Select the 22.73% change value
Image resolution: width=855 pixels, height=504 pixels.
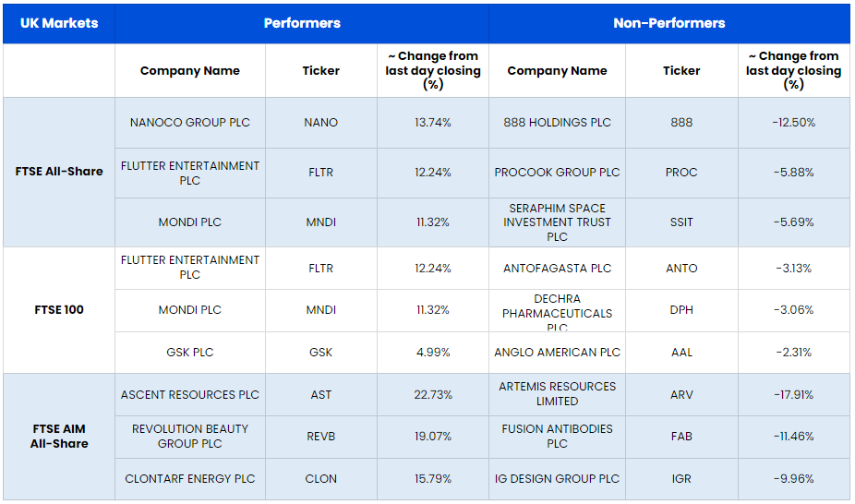(433, 395)
